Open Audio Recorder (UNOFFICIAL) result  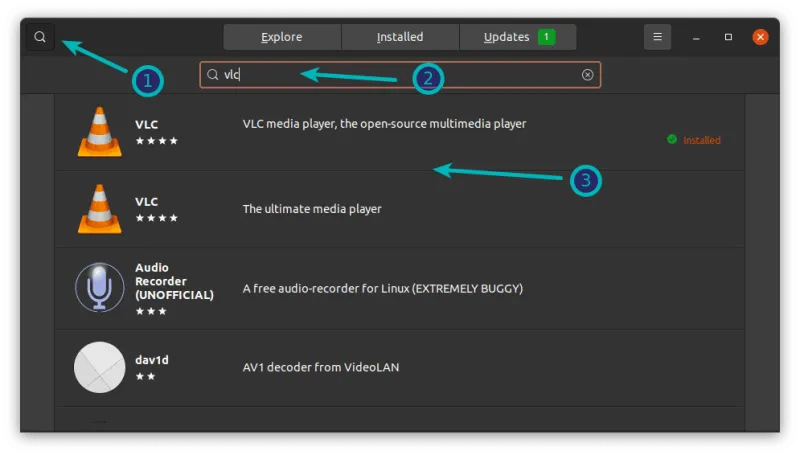click(382, 288)
